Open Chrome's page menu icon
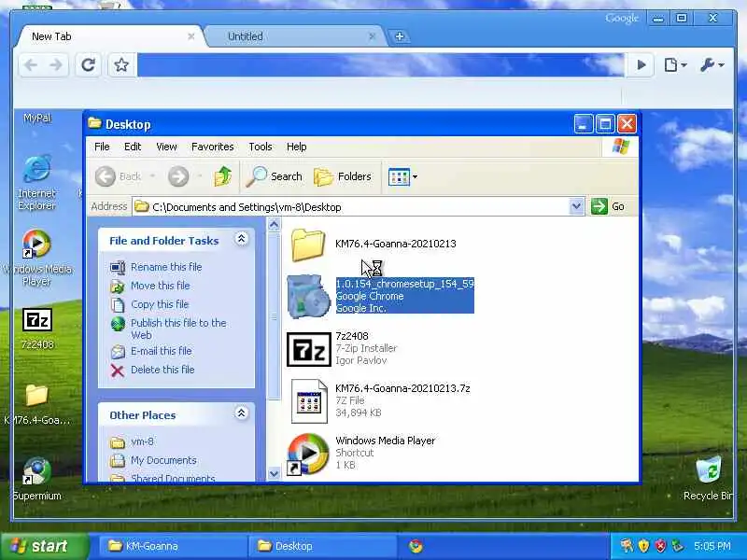This screenshot has width=747, height=560. pyautogui.click(x=674, y=64)
